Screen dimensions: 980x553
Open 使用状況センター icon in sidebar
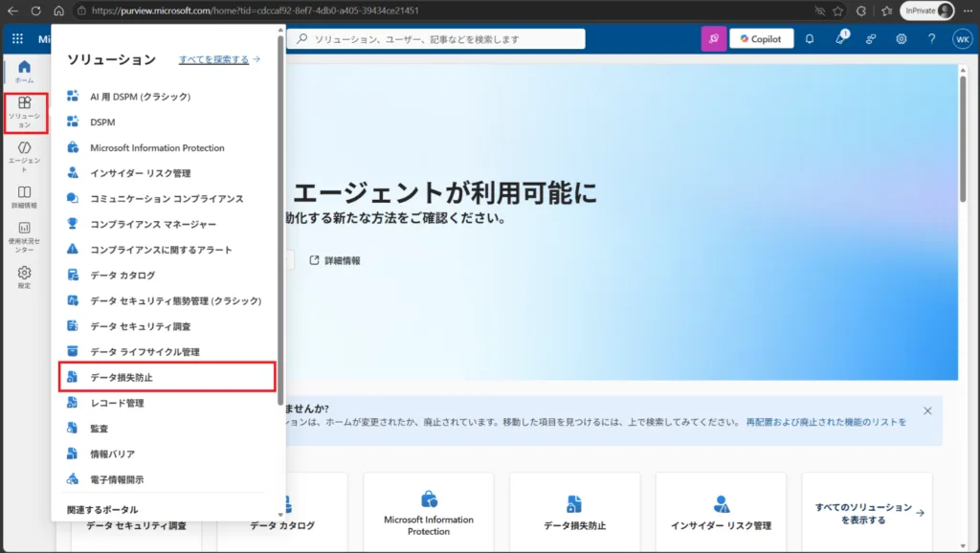[24, 237]
